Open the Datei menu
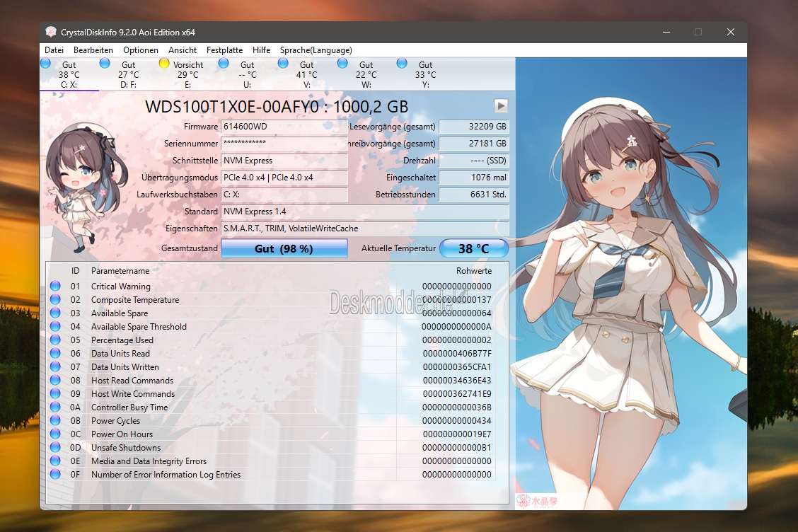 click(x=54, y=50)
